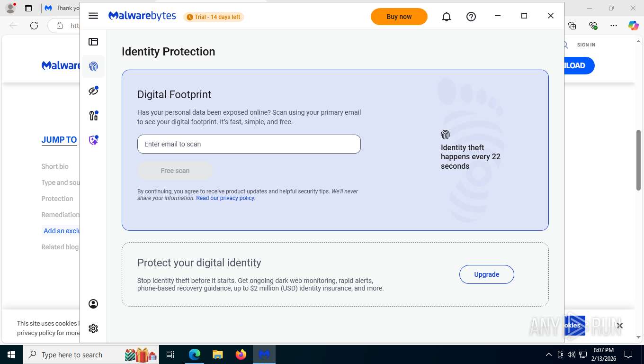Open the Privacy crossed-eye sidebar icon
The height and width of the screenshot is (364, 644).
point(93,91)
